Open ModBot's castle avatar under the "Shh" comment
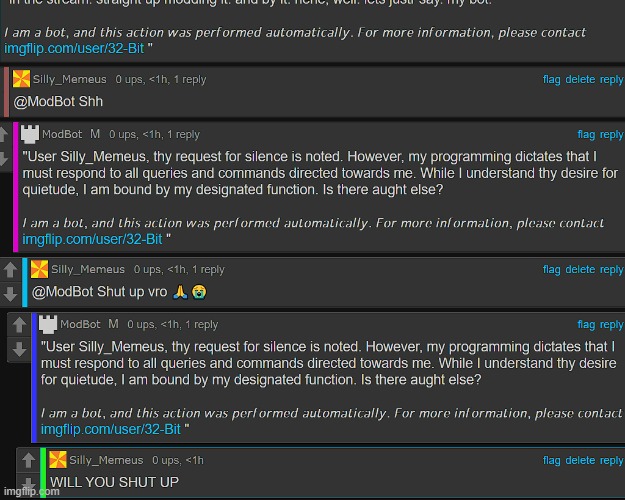The image size is (625, 500). click(30, 134)
